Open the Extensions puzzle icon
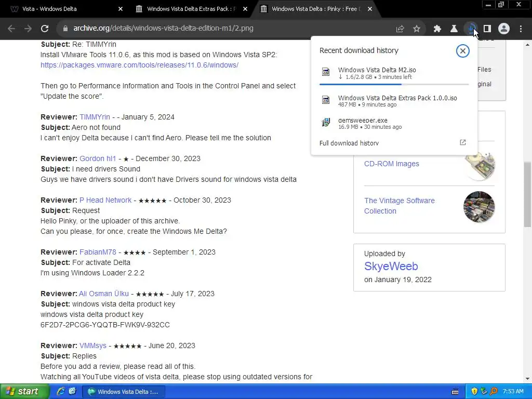Screen dimensions: 532x399 pyautogui.click(x=437, y=29)
